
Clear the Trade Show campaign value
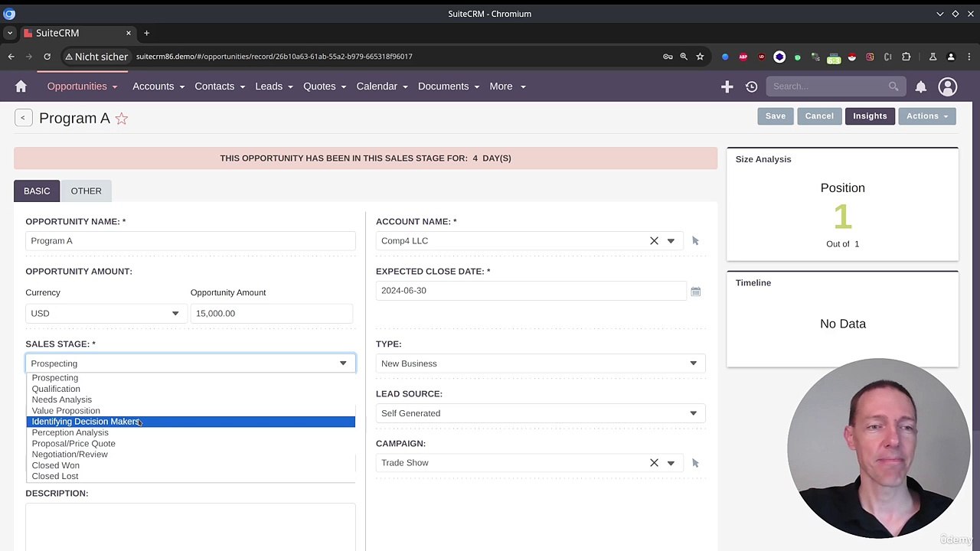point(654,463)
